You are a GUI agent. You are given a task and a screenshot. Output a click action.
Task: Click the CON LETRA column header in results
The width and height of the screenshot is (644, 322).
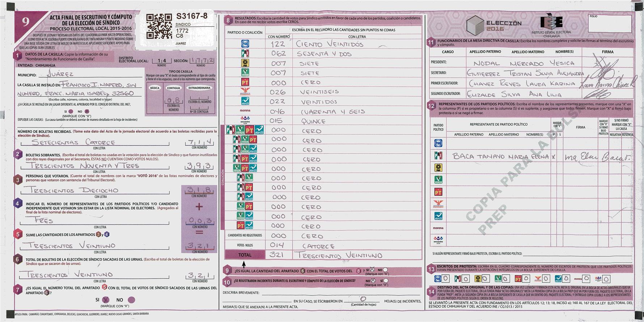pos(357,37)
